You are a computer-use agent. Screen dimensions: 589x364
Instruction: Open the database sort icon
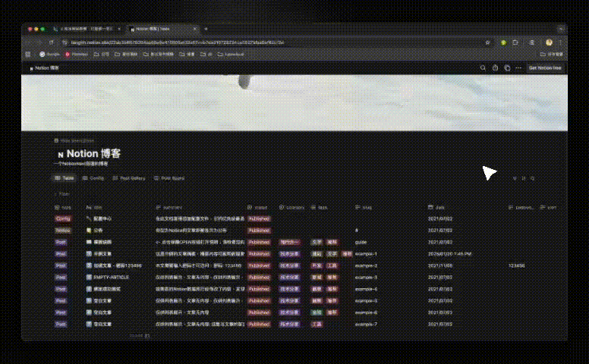coord(523,178)
